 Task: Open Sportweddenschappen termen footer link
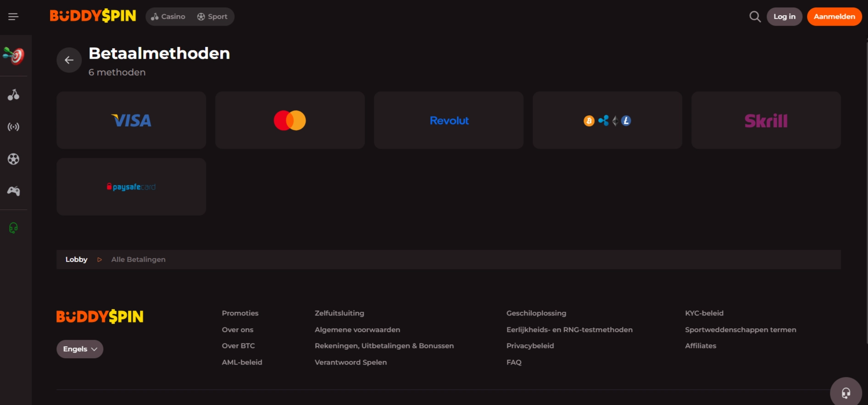740,330
